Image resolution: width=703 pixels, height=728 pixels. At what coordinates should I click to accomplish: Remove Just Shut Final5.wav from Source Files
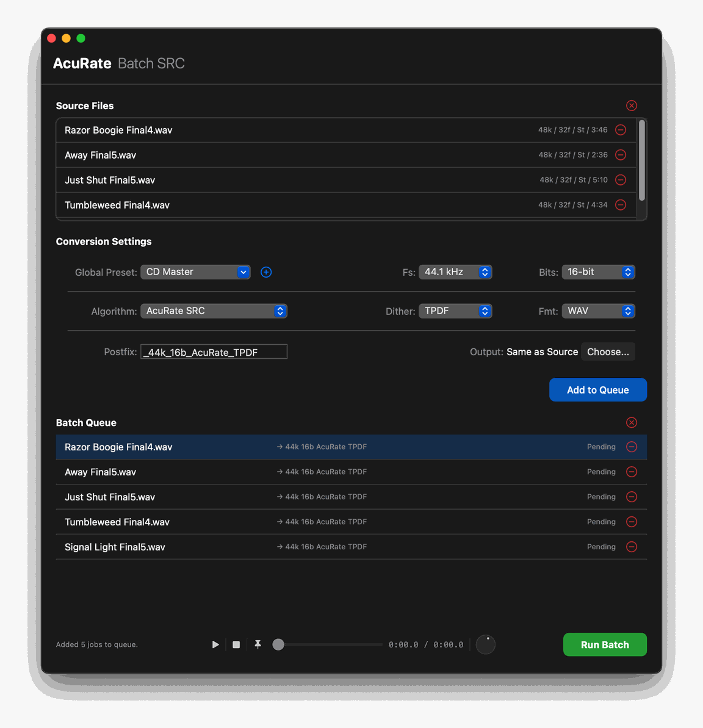[x=621, y=180]
